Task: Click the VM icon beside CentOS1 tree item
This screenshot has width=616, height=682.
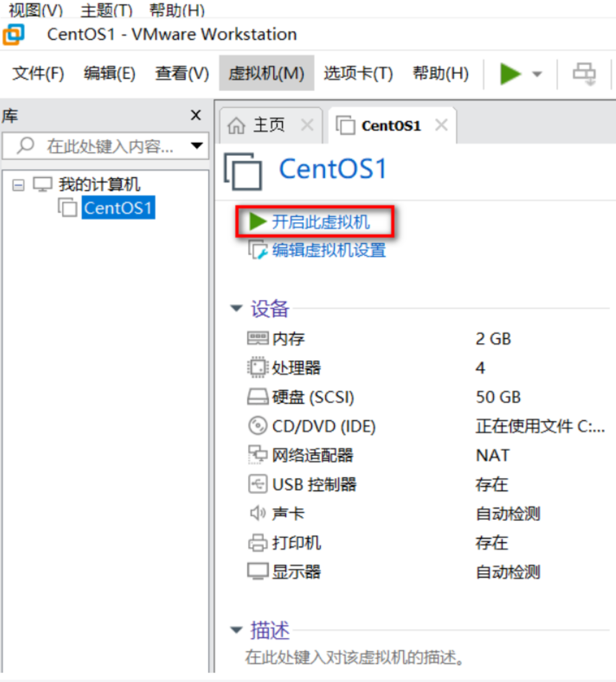Action: (68, 208)
